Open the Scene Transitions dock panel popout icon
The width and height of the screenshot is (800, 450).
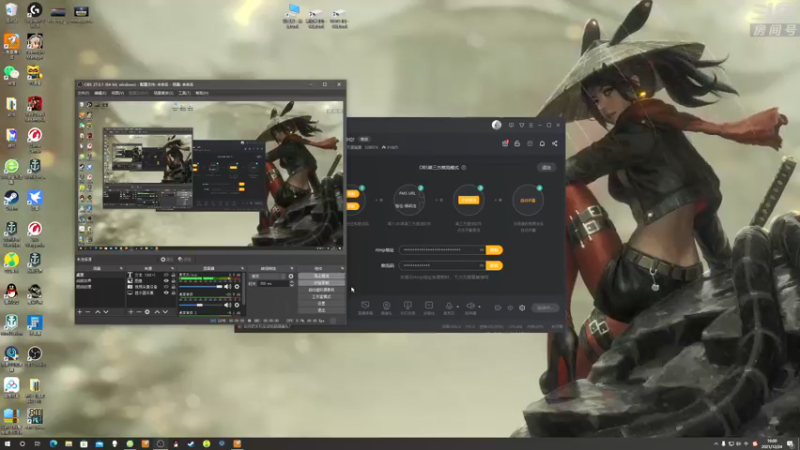point(292,268)
